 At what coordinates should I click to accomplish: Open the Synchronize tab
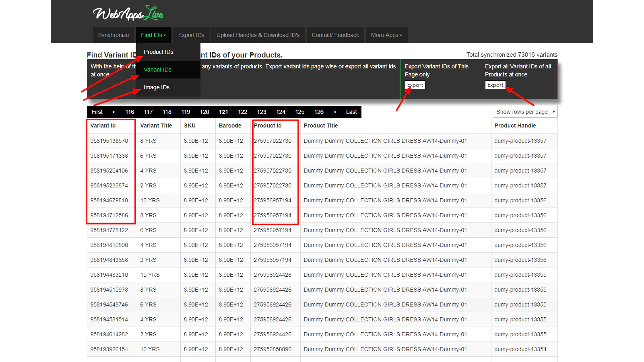114,35
